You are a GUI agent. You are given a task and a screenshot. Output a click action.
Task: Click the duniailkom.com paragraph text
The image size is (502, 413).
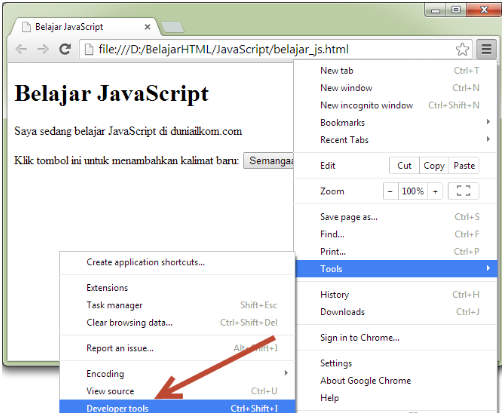128,131
